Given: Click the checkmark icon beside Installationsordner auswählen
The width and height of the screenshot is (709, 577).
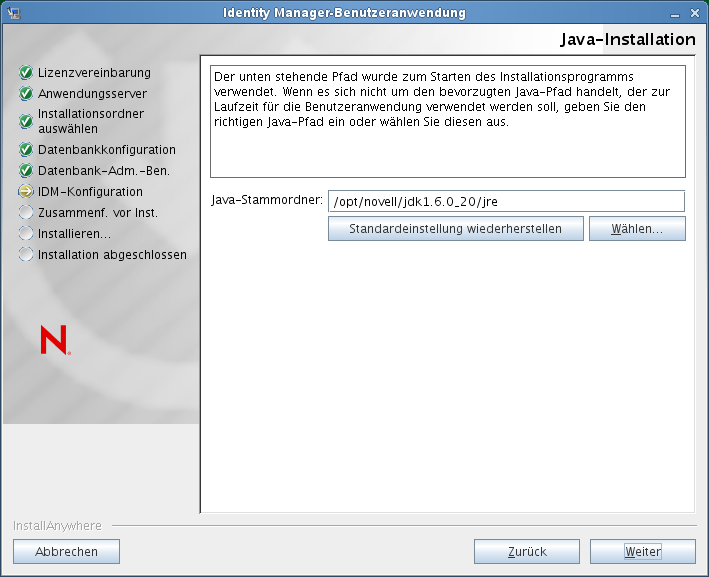Looking at the screenshot, I should click(26, 121).
